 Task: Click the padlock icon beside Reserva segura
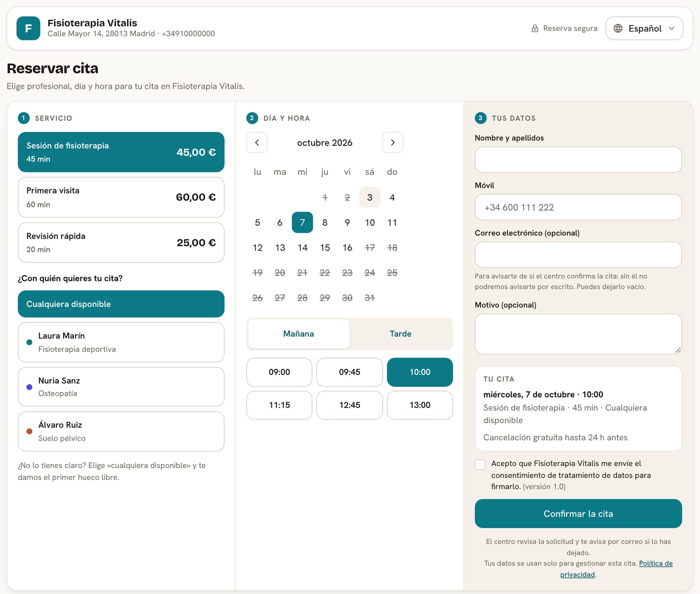point(535,28)
